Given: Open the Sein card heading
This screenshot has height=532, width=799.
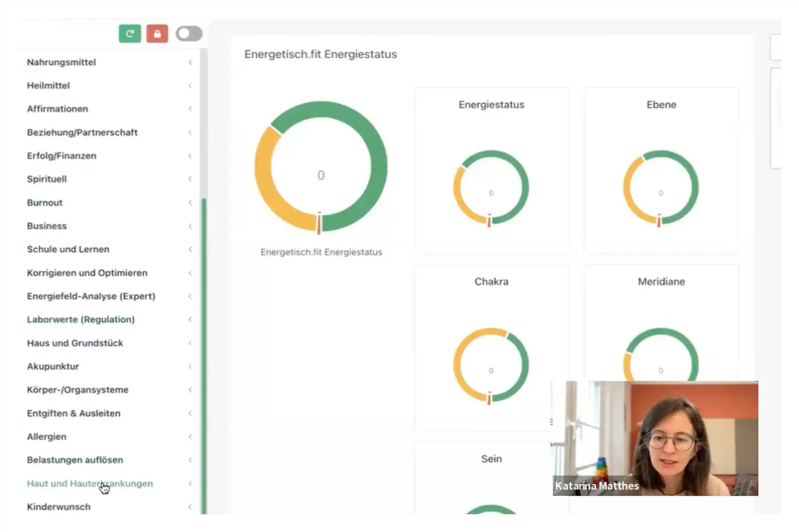Looking at the screenshot, I should point(491,459).
